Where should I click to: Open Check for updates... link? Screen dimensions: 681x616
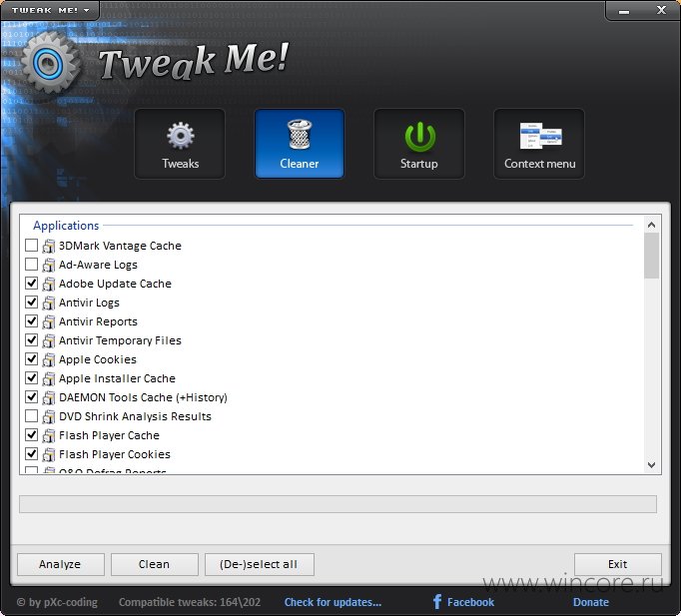pos(333,602)
